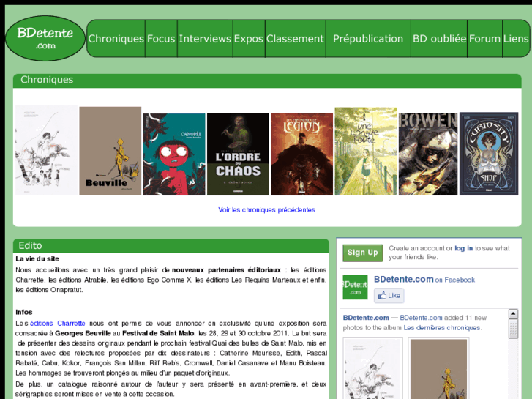
Task: Click the BDetente.com oval site logo
Action: [x=45, y=38]
